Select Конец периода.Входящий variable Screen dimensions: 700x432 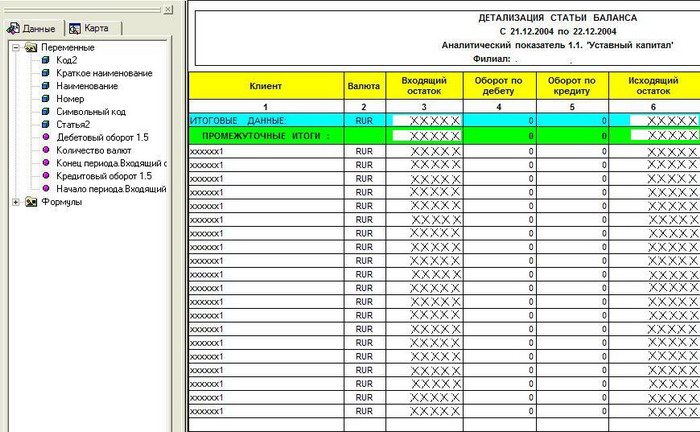pos(111,163)
